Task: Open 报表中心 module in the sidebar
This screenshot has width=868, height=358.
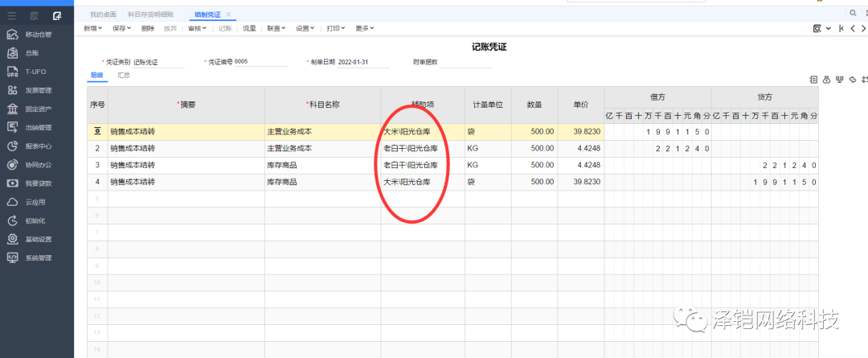Action: [x=38, y=146]
